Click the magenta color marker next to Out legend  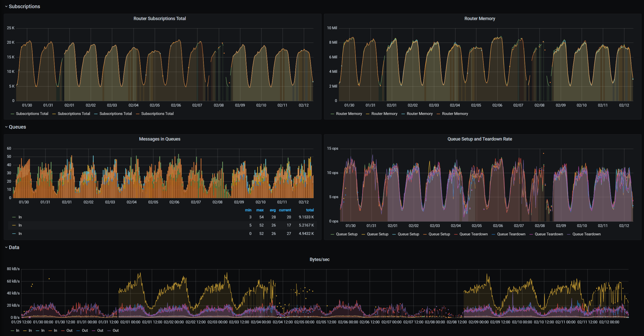coord(93,330)
